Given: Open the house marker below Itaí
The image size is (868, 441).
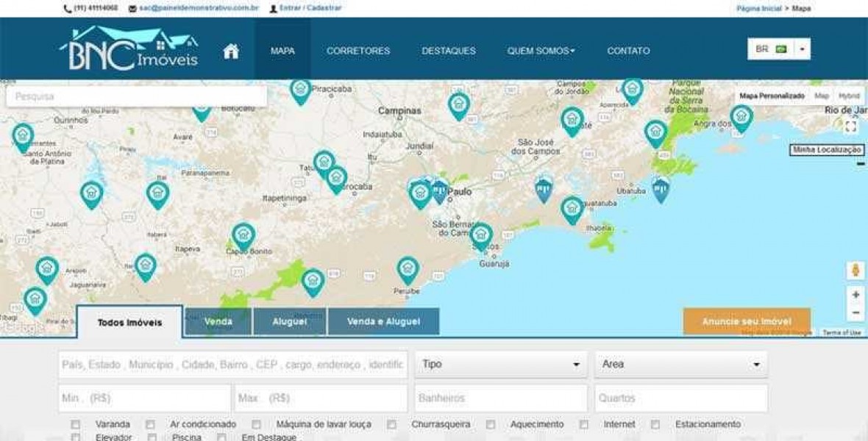Looking at the screenshot, I should tap(157, 195).
